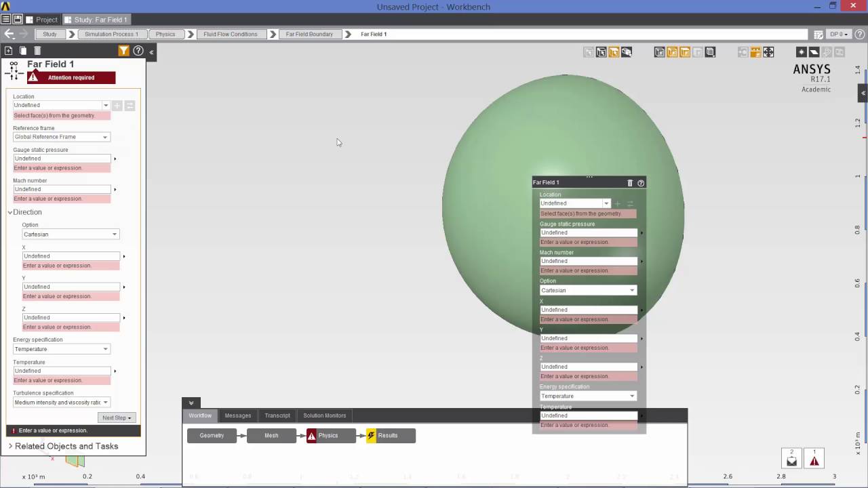Image resolution: width=868 pixels, height=488 pixels.
Task: Click the X direction input in the left panel
Action: (71, 256)
